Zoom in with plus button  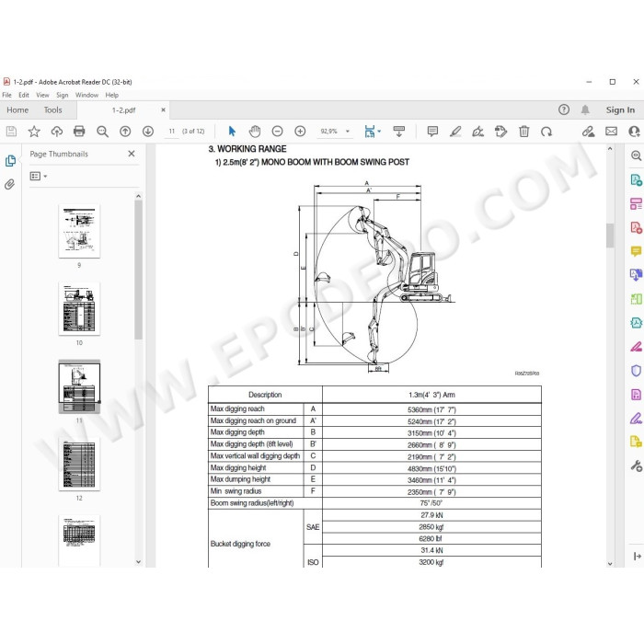pyautogui.click(x=300, y=132)
